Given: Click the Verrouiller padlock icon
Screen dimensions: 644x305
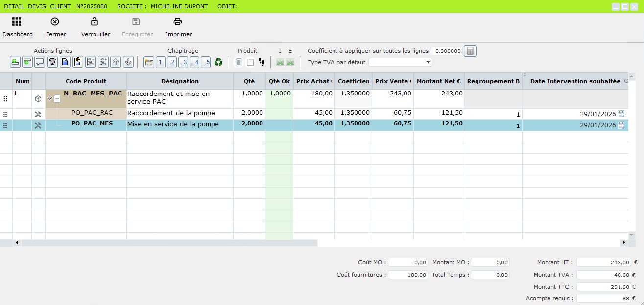Looking at the screenshot, I should [x=95, y=22].
